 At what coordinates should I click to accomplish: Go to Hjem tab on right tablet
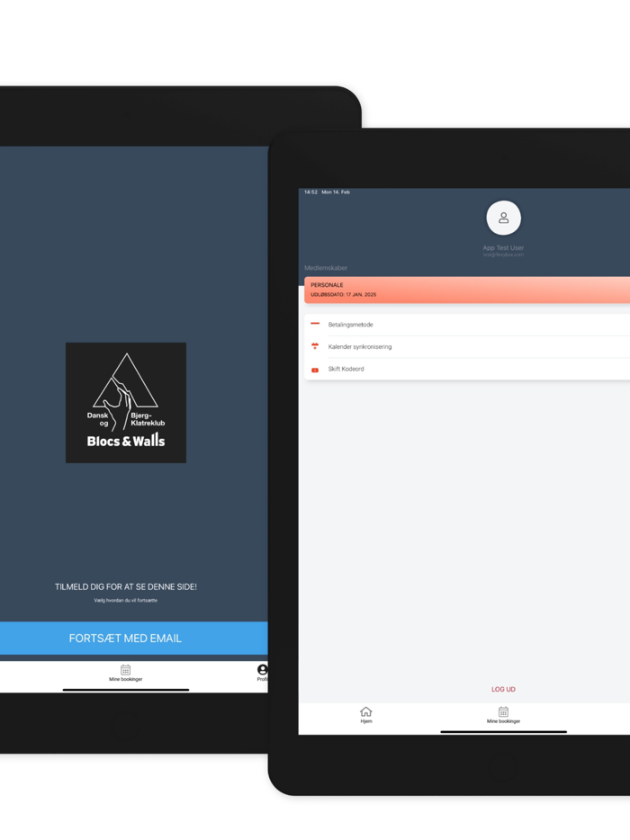point(366,715)
